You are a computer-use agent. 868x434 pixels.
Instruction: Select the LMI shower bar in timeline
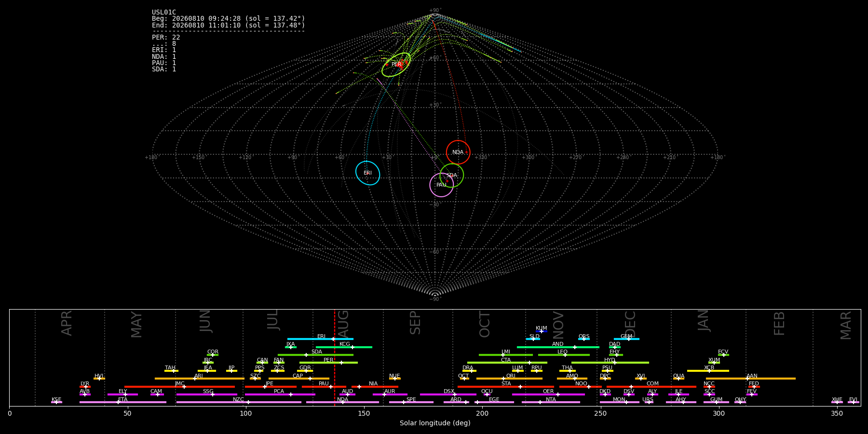click(x=506, y=355)
